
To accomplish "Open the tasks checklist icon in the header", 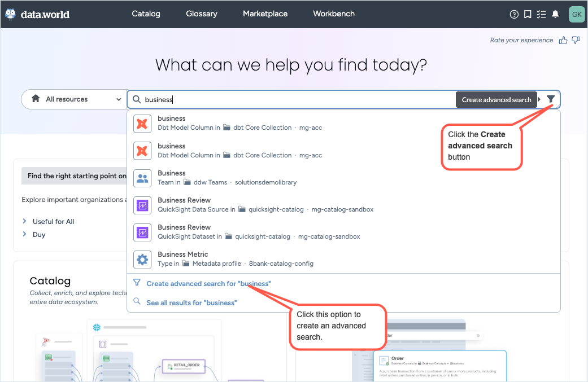I will [541, 14].
